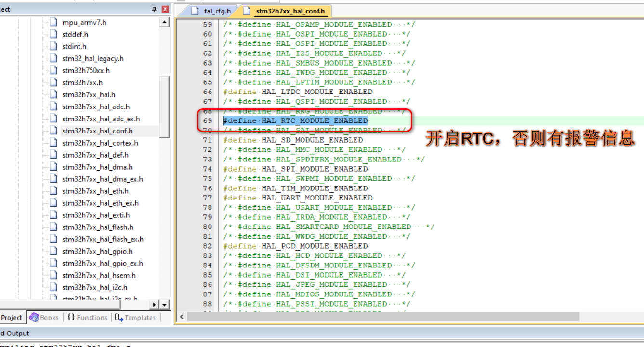Image resolution: width=644 pixels, height=347 pixels.
Task: Click line 66 HAL_LTDC_MODULE_ENABLED define
Action: click(298, 92)
